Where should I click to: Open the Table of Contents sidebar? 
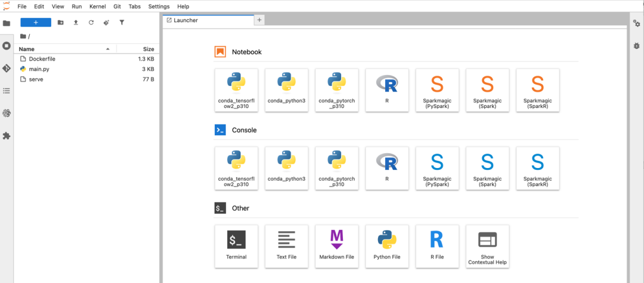pos(7,91)
